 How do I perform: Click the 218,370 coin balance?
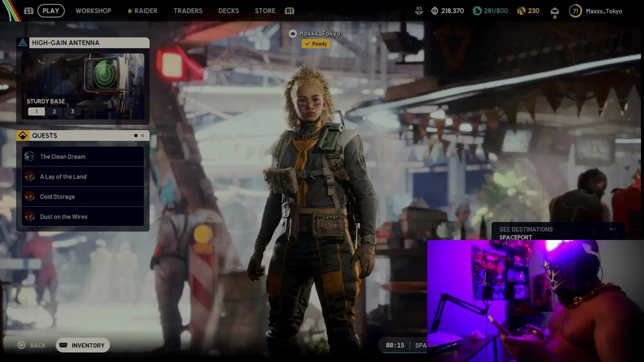(452, 11)
